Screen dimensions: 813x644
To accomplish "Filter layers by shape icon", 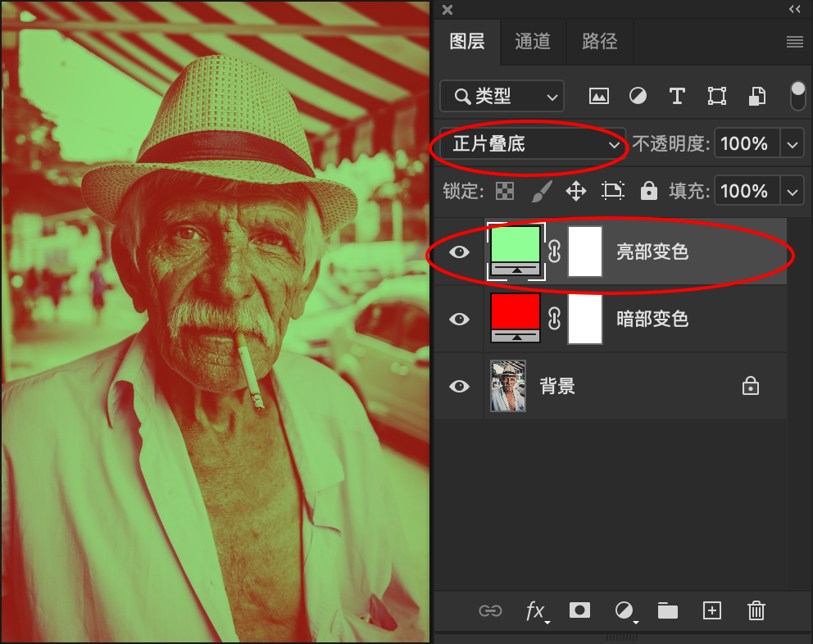I will pyautogui.click(x=716, y=96).
